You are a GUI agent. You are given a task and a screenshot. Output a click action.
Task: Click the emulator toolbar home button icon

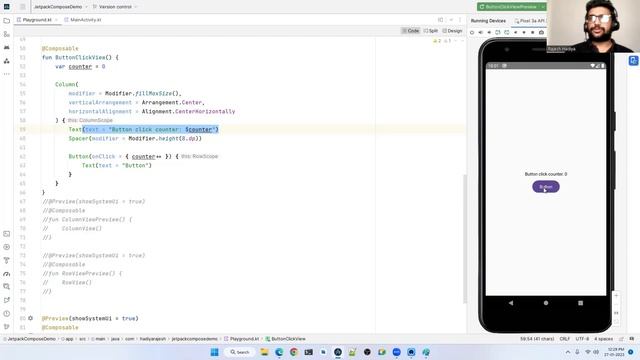pos(524,32)
